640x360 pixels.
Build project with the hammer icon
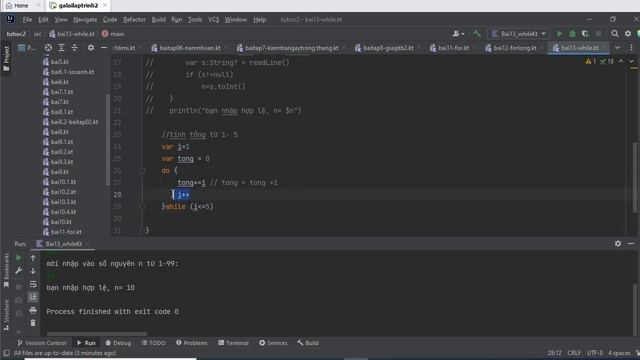(x=477, y=34)
